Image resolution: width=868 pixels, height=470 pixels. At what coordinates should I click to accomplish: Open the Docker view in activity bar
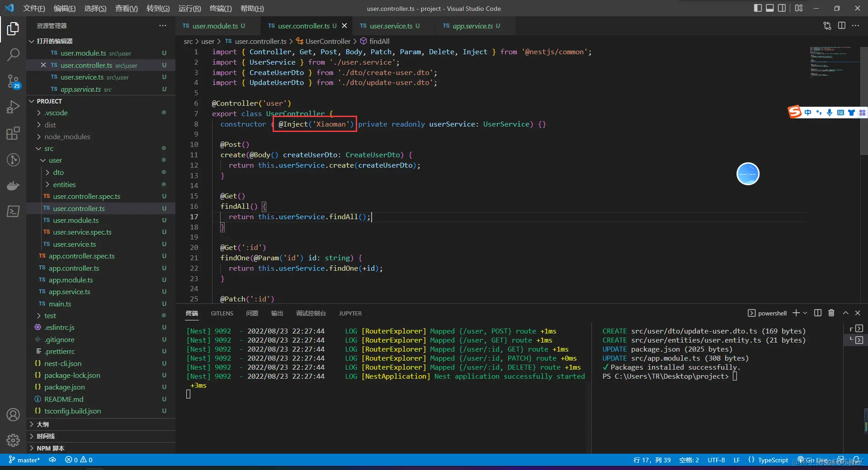13,185
